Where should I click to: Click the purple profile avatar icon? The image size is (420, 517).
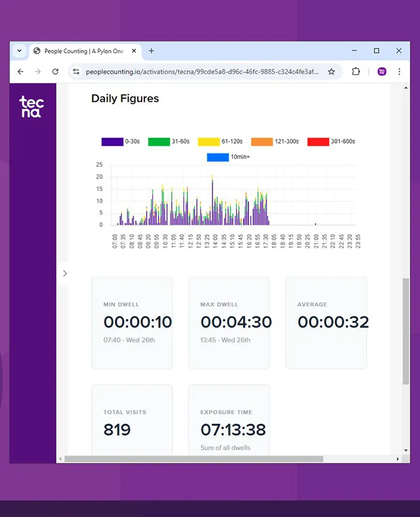(382, 72)
